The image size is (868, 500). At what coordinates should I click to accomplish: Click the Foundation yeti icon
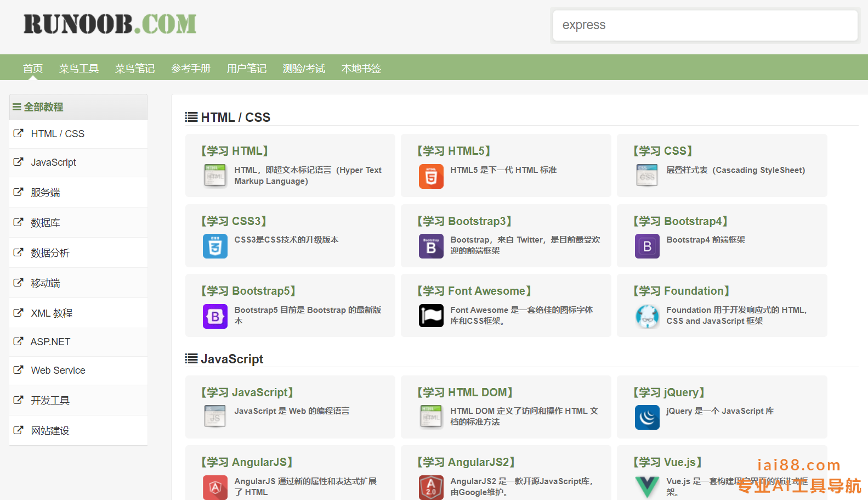click(x=647, y=316)
